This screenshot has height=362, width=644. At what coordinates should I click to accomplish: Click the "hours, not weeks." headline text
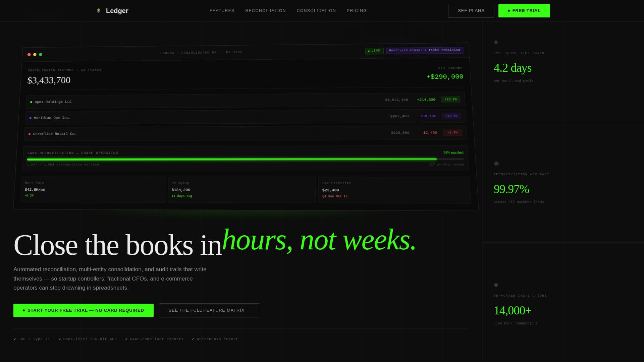pyautogui.click(x=319, y=240)
